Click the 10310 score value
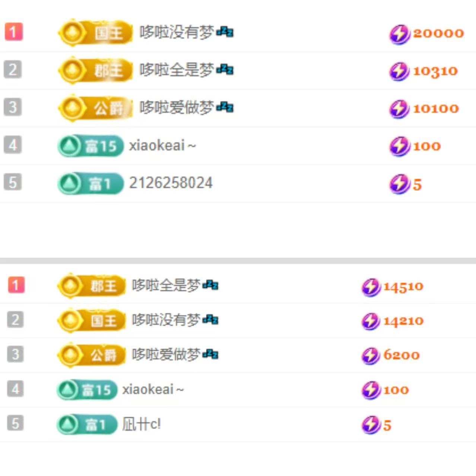This screenshot has width=476, height=476. (x=435, y=71)
